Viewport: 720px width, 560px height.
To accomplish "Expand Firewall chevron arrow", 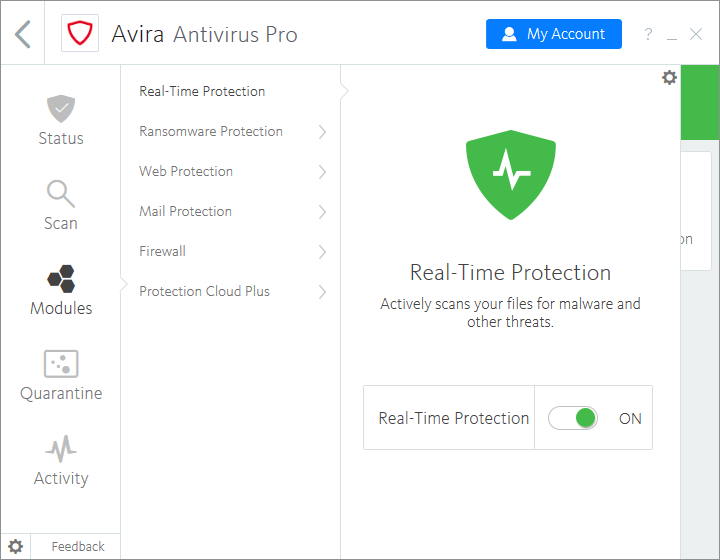I will [322, 252].
